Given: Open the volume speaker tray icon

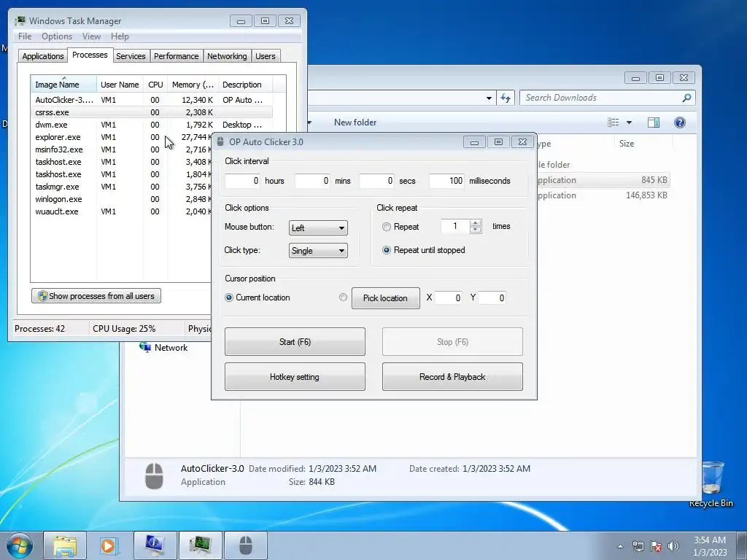Looking at the screenshot, I should point(673,546).
